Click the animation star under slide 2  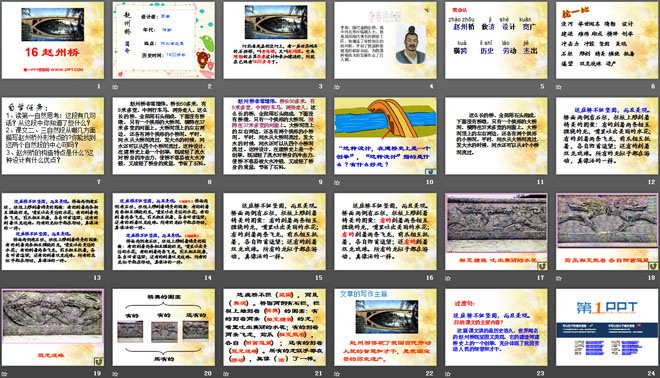pyautogui.click(x=115, y=87)
